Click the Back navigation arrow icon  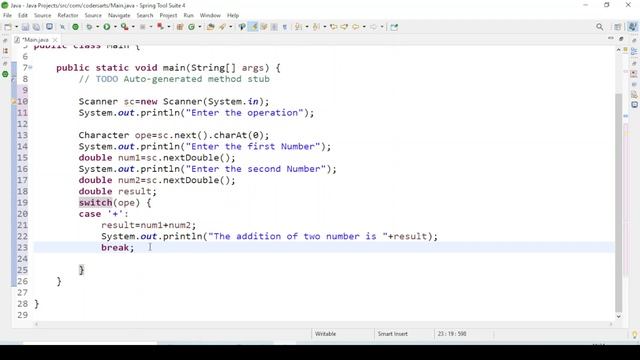tap(356, 27)
